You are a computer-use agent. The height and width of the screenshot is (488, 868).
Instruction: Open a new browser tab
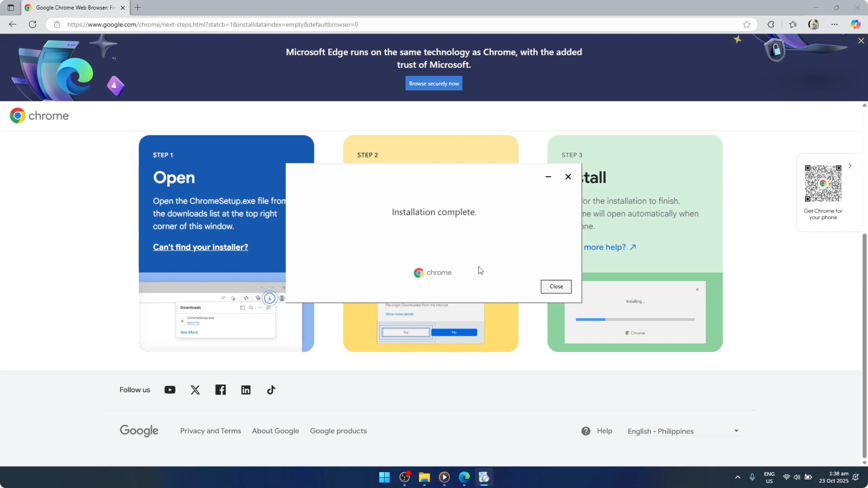point(138,7)
